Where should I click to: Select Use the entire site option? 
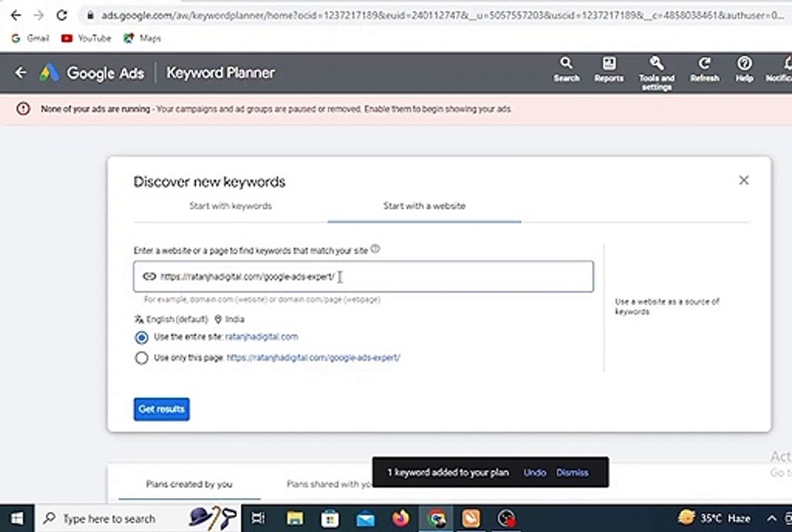point(141,337)
